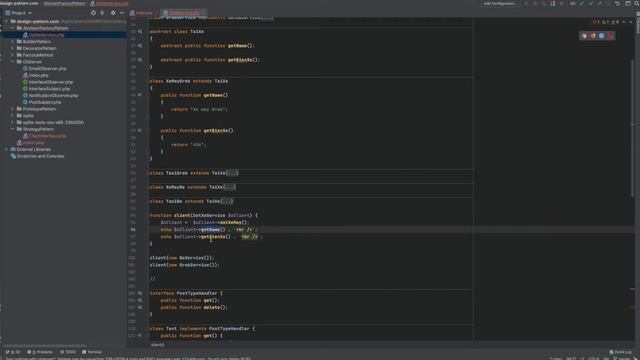The image size is (640, 360).
Task: Collapse the StrategyPattern folder
Action: 13,129
